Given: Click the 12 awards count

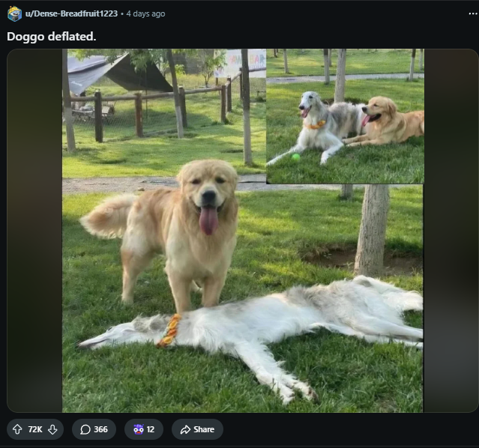Looking at the screenshot, I should (x=151, y=429).
